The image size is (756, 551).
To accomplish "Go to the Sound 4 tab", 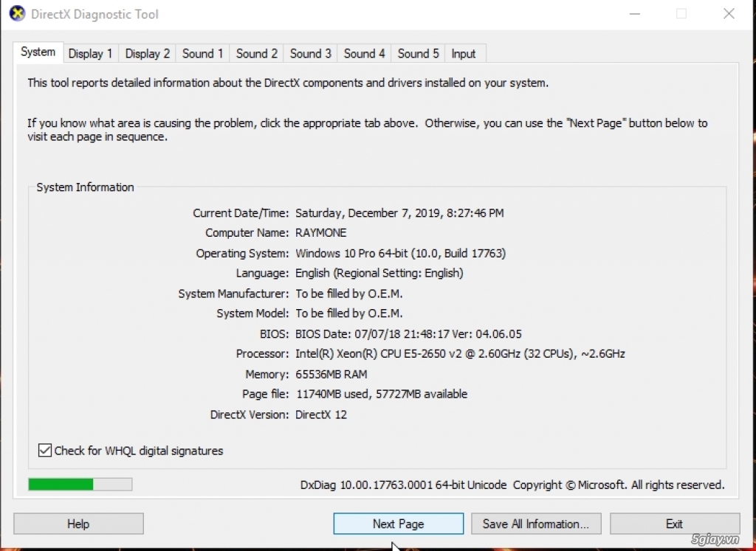I will (364, 53).
